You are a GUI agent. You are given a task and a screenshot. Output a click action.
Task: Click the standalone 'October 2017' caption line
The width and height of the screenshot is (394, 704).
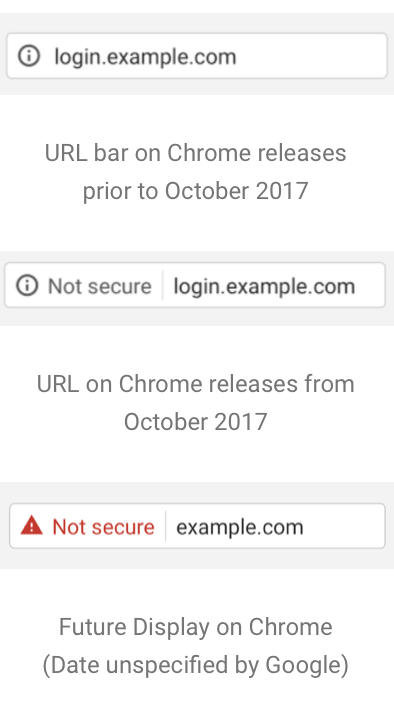pos(196,422)
